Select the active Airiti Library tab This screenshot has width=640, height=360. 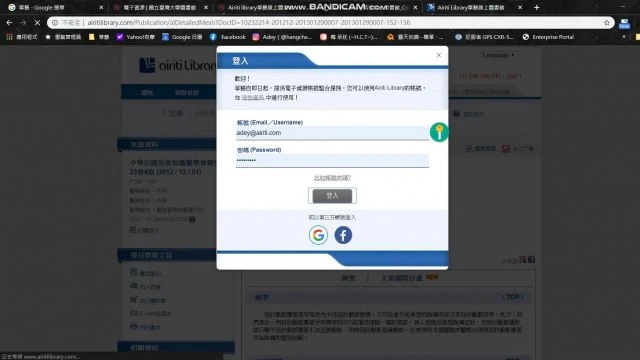click(x=474, y=7)
